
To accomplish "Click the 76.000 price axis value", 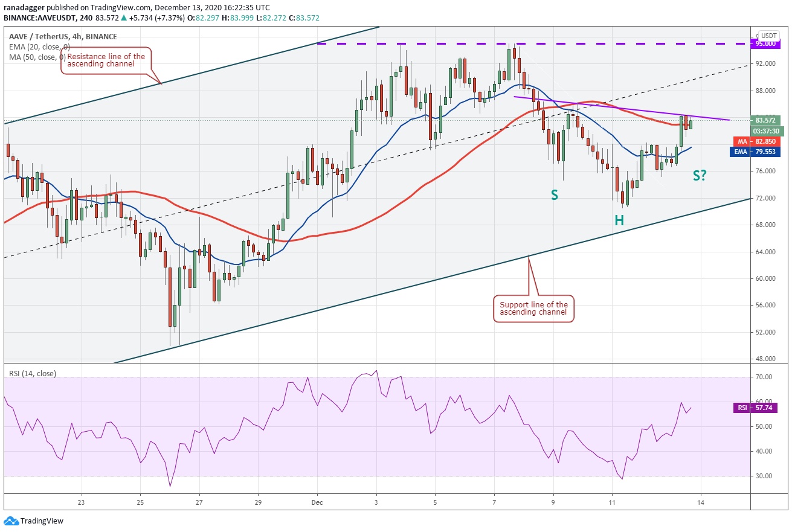I will pos(766,171).
